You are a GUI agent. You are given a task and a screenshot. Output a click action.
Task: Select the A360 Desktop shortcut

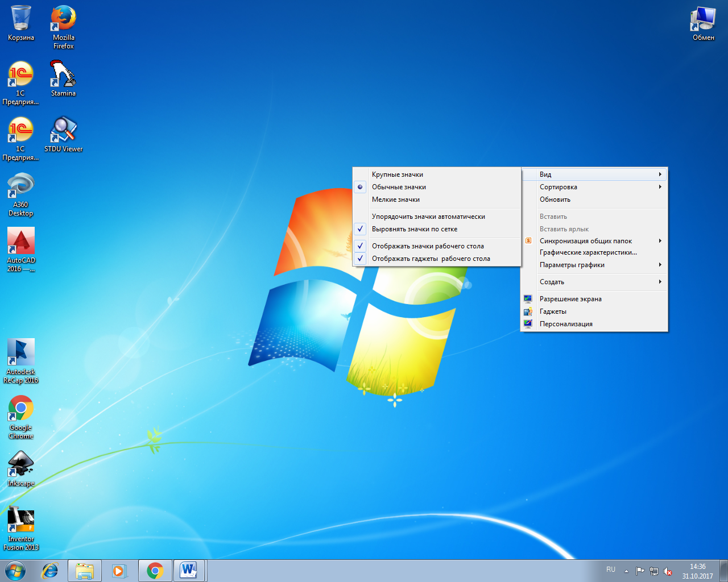21,194
